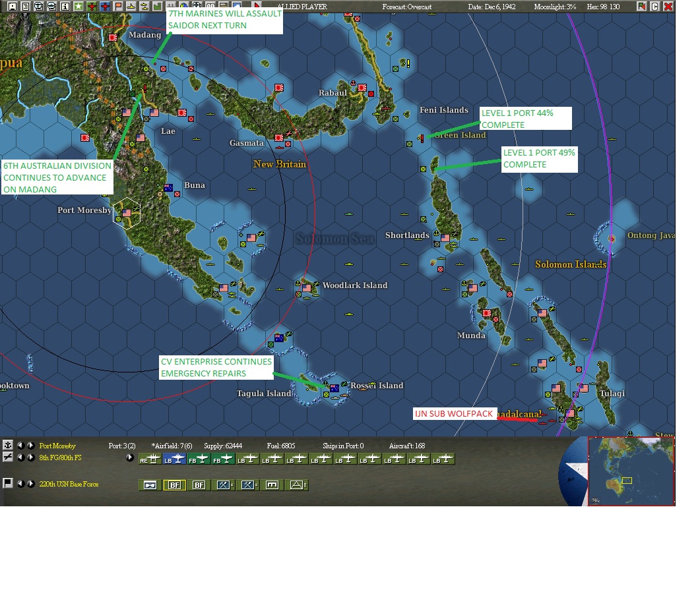Select the Japanese base flag at Munda
Screen dimensions: 700x592
[x=487, y=313]
